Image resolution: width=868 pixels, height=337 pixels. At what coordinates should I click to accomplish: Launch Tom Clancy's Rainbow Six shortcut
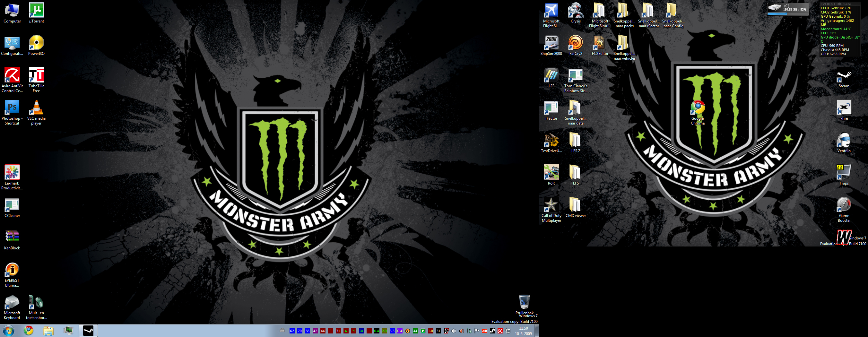pyautogui.click(x=576, y=80)
